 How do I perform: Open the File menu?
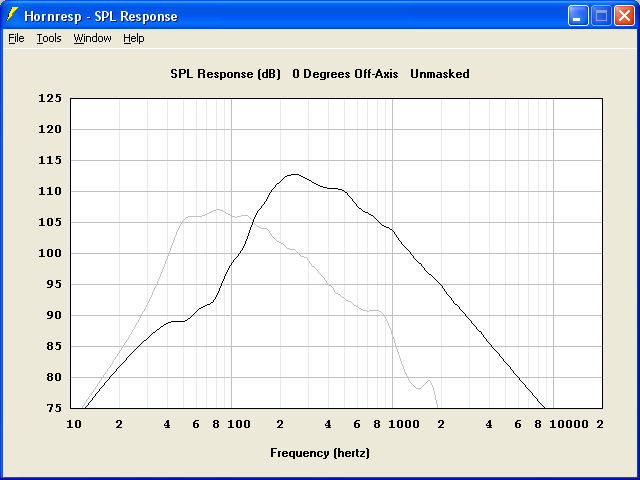click(16, 38)
